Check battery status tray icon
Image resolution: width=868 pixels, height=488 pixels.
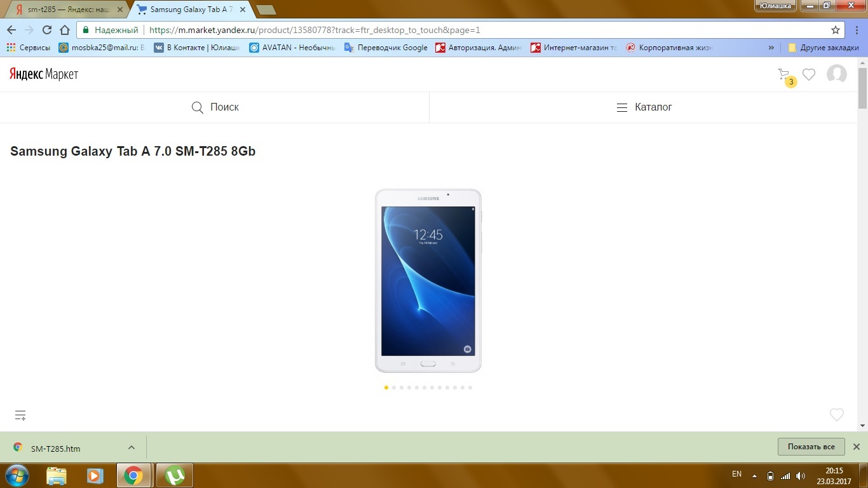(771, 475)
